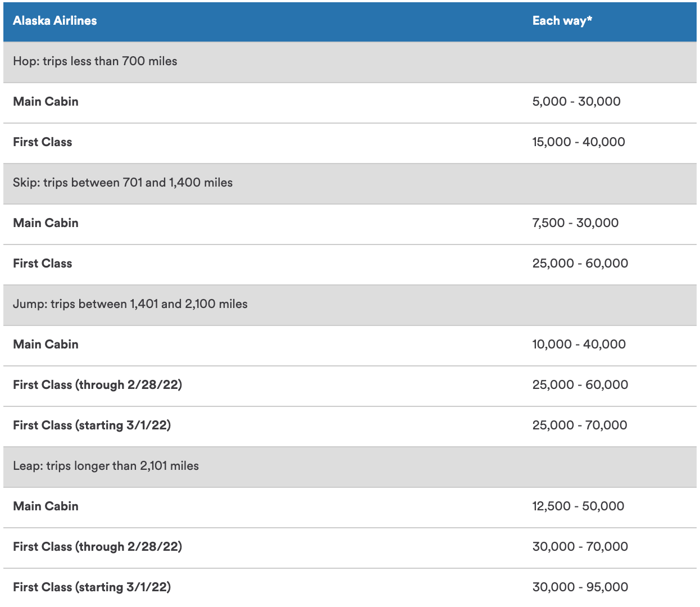The height and width of the screenshot is (607, 700).
Task: Click the Leap trips section heading
Action: tap(106, 466)
